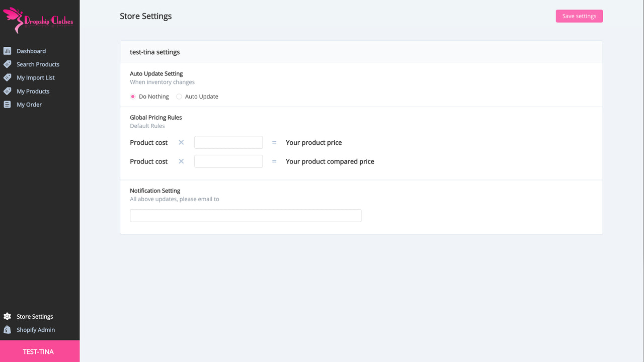The image size is (644, 362).
Task: Click the compared price multiplier field
Action: (228, 161)
